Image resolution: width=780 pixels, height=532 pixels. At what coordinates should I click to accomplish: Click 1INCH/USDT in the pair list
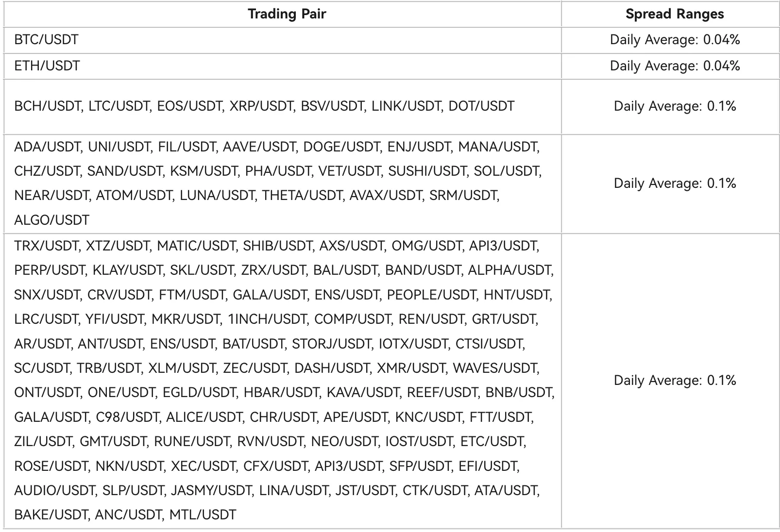[x=267, y=319]
